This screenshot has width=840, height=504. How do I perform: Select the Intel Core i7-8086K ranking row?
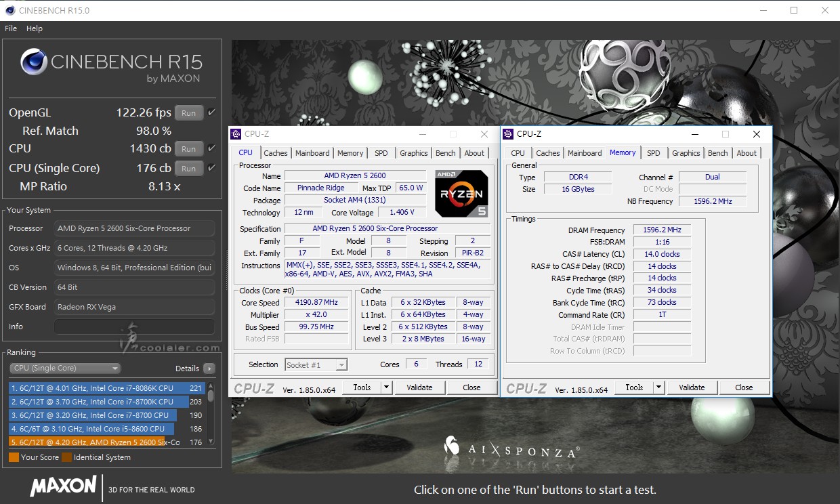(107, 388)
